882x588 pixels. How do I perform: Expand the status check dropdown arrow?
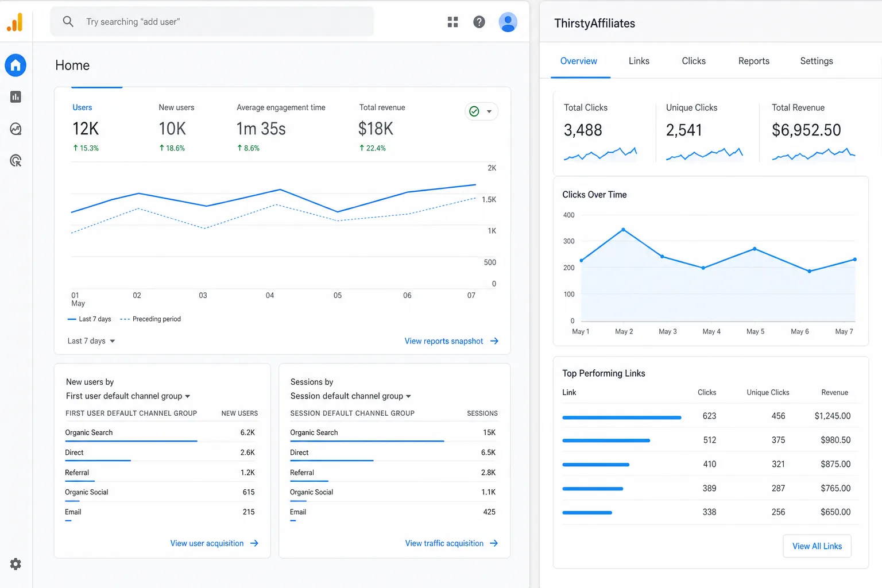click(x=489, y=111)
